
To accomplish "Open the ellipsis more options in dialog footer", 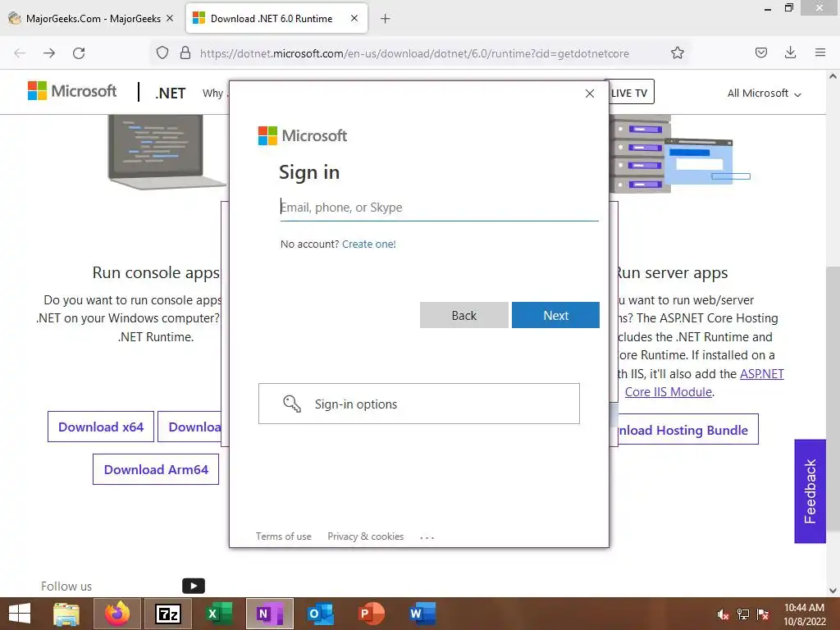I will point(427,537).
